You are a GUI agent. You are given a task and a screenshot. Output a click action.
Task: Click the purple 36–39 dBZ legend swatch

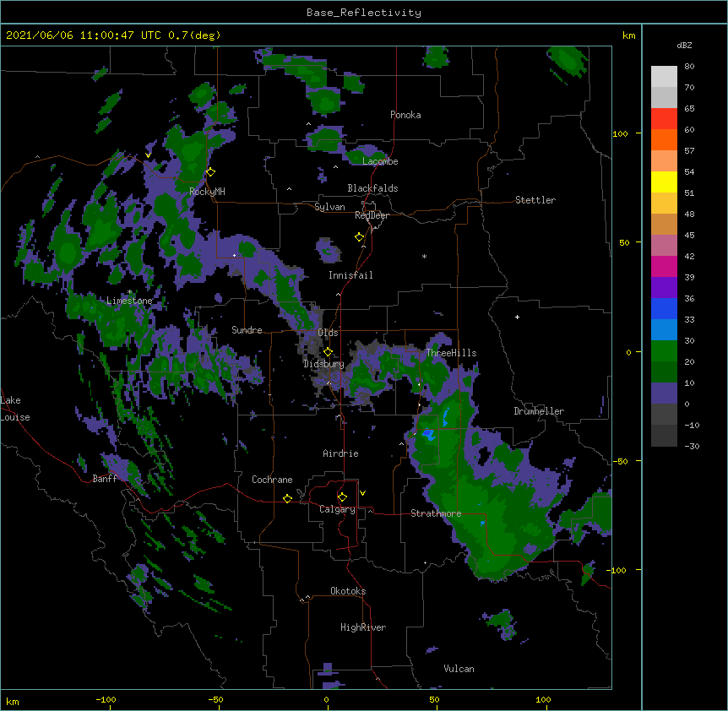tap(664, 288)
